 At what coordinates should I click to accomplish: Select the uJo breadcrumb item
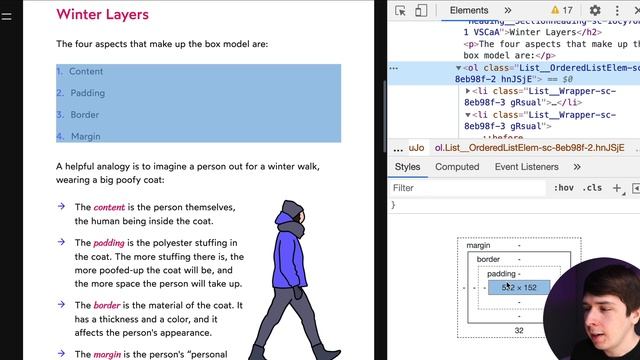point(416,148)
